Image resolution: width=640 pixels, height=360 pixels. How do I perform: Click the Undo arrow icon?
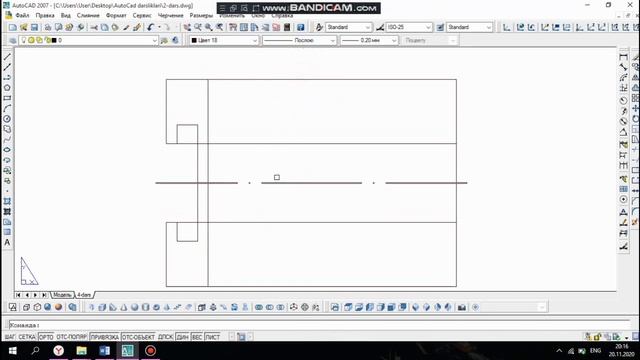click(x=151, y=27)
